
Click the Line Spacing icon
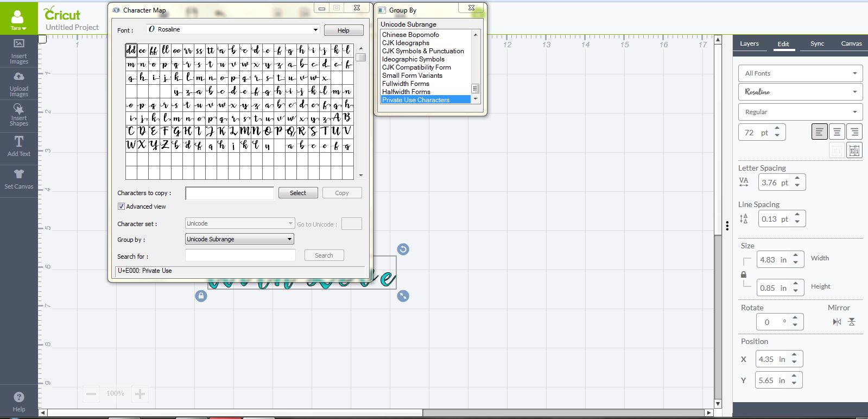tap(744, 218)
